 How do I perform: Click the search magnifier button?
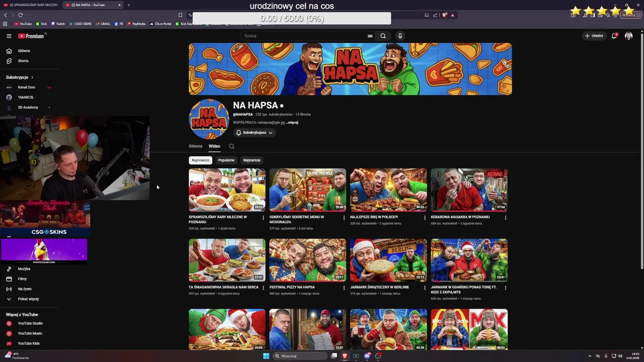point(383,36)
